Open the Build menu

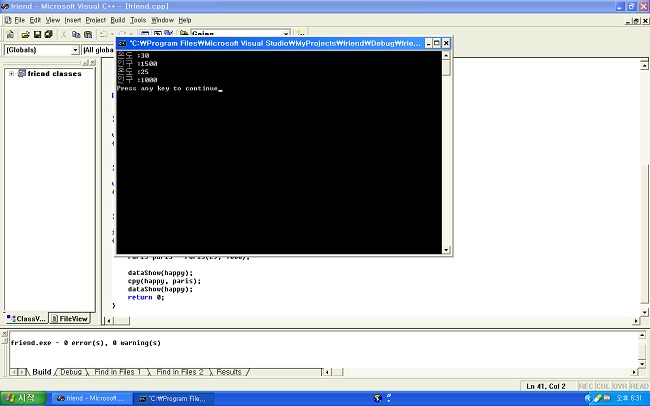118,20
